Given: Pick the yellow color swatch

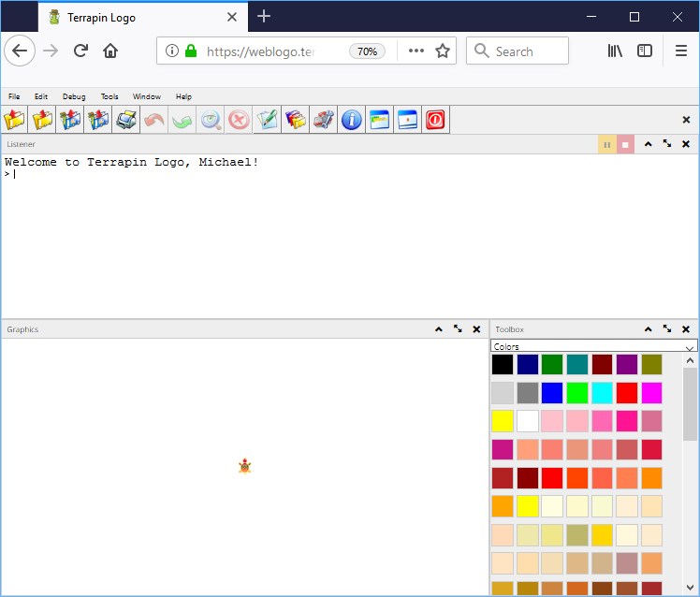Looking at the screenshot, I should (x=503, y=421).
